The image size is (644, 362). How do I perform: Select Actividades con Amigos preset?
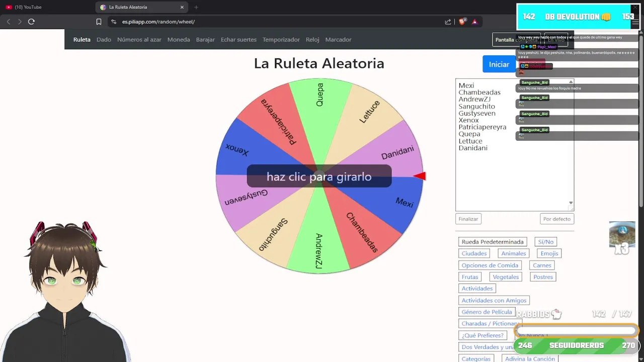[x=494, y=300]
